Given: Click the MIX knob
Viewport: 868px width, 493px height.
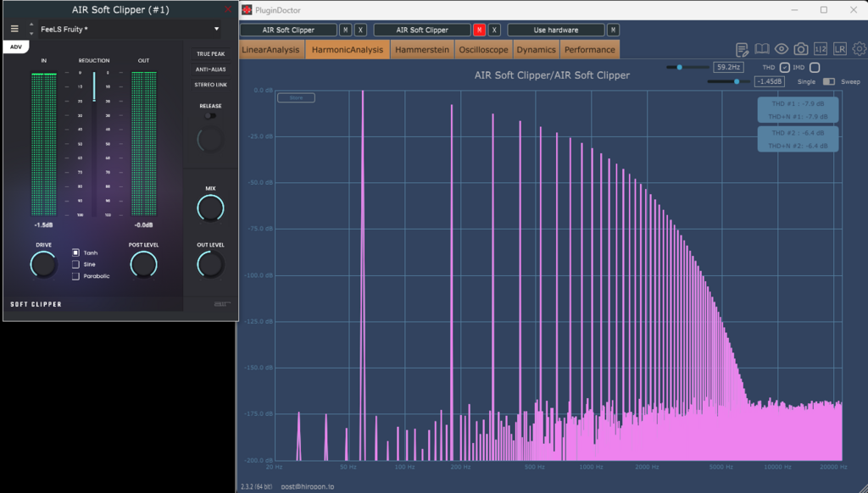Looking at the screenshot, I should [x=210, y=208].
